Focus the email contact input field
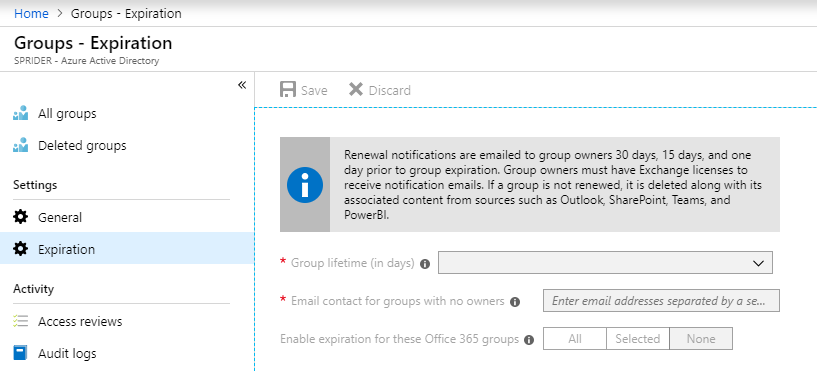817x371 pixels. click(x=661, y=301)
